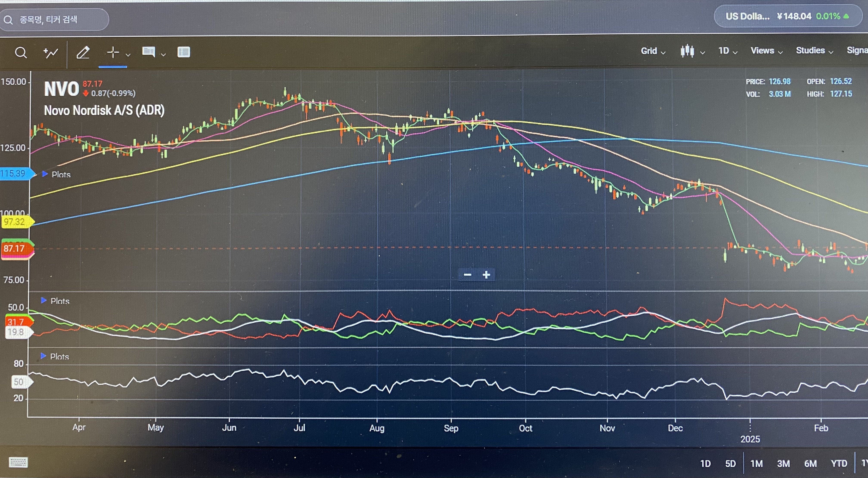Click the ticker search field
The image size is (868, 478).
[x=54, y=20]
